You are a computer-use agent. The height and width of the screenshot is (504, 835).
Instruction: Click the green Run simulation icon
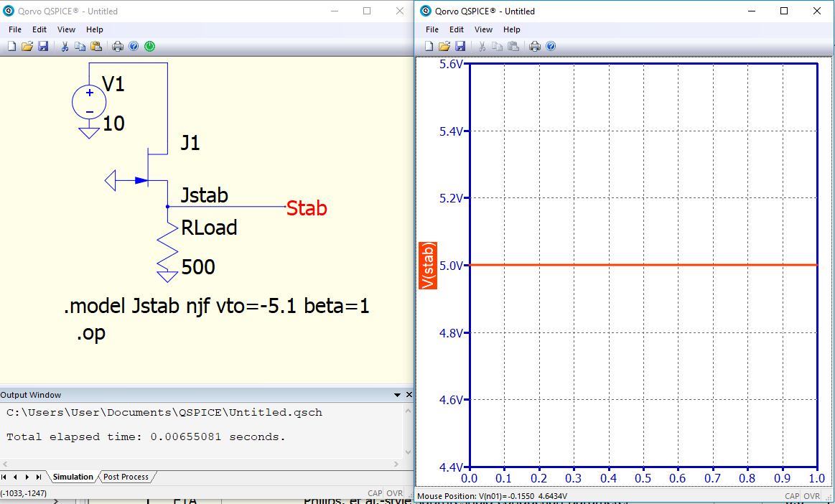click(149, 47)
